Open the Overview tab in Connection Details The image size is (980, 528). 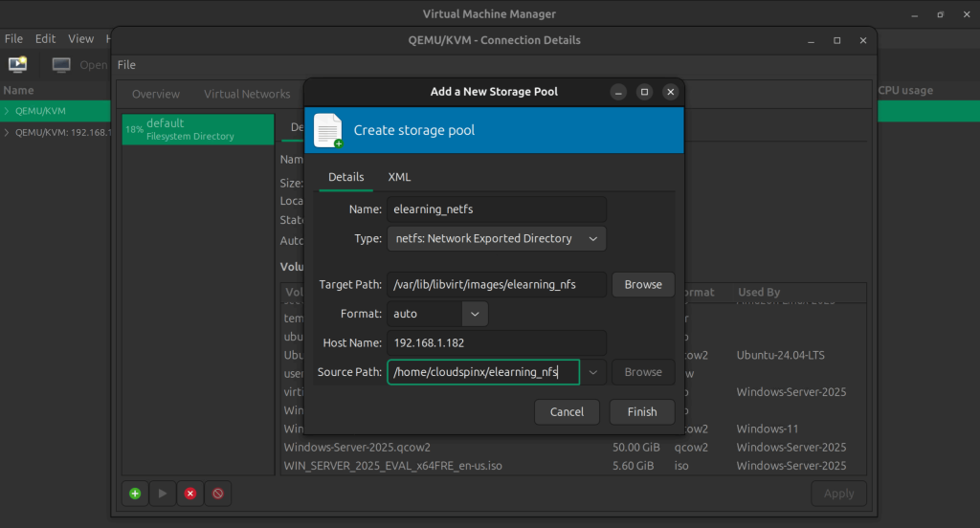pos(156,95)
